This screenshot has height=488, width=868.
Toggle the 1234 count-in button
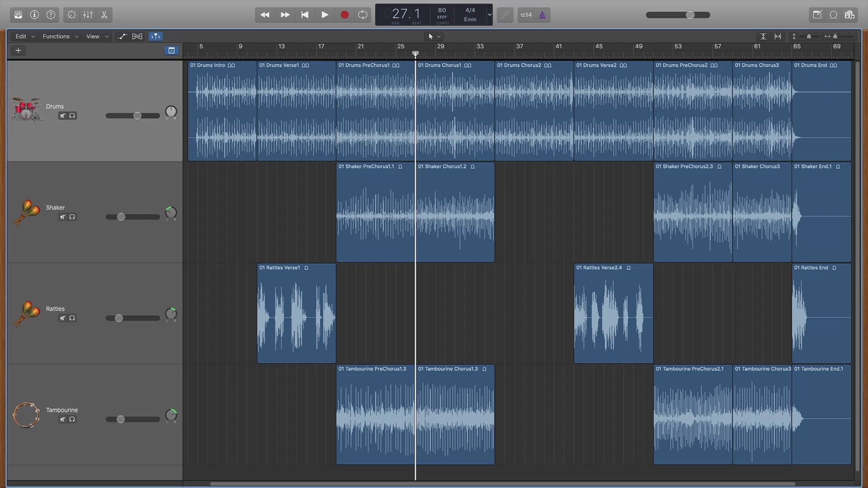click(x=526, y=15)
